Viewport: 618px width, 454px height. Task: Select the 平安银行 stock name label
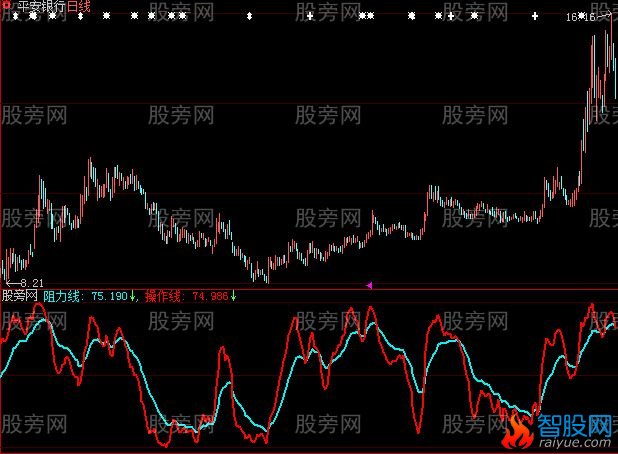41,7
